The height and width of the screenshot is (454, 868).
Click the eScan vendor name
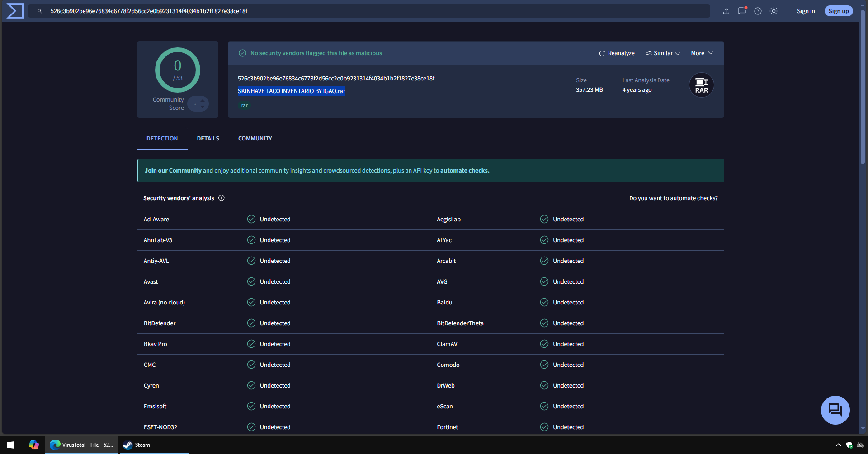pos(445,406)
